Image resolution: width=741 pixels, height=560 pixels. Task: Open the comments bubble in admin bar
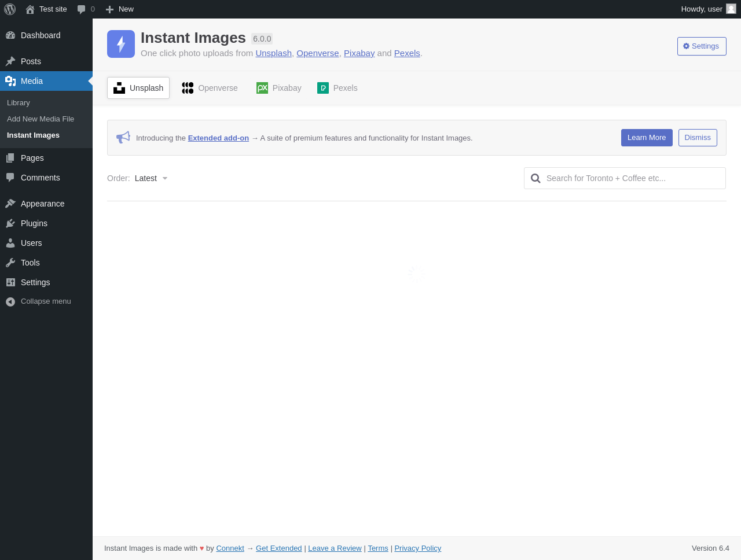(82, 9)
